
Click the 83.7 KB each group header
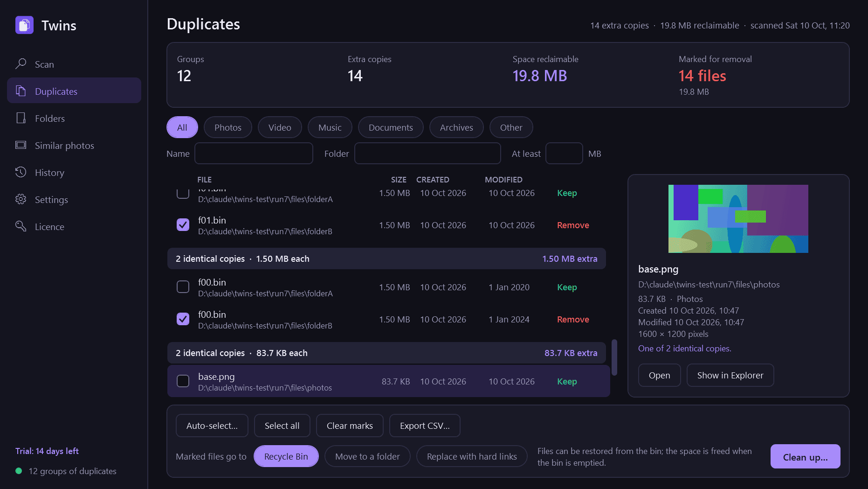tap(386, 353)
